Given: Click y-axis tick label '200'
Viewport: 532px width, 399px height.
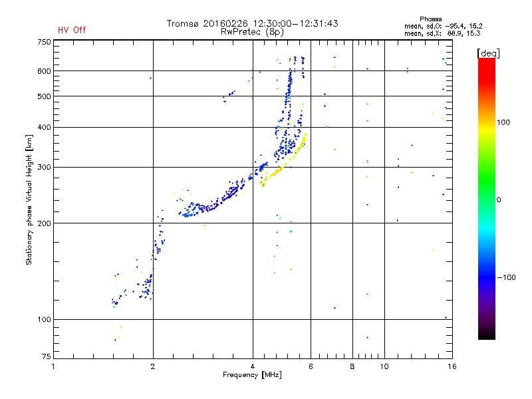Looking at the screenshot, I should [44, 223].
